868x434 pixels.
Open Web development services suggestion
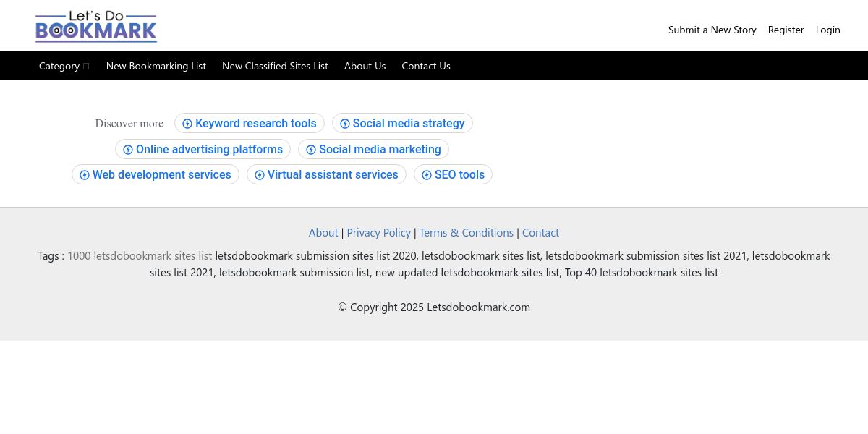pyautogui.click(x=156, y=174)
